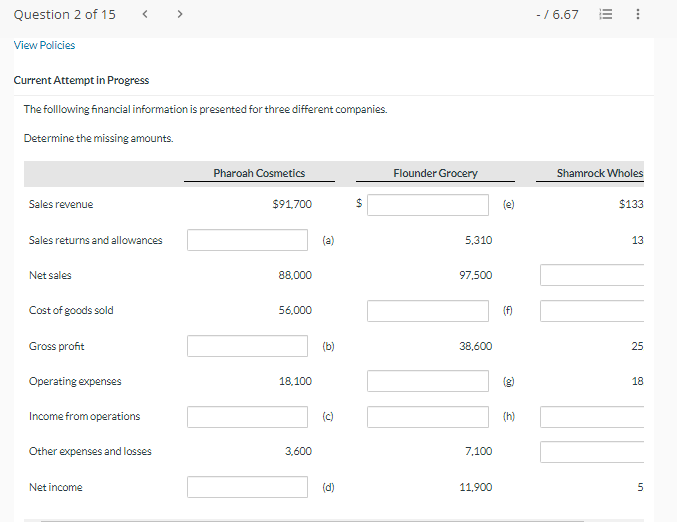
Task: Click Flounder cost of goods sold field (f)
Action: [x=427, y=310]
